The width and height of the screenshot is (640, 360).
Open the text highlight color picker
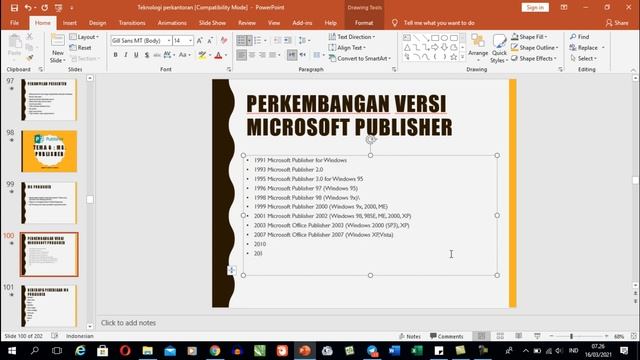(x=210, y=55)
